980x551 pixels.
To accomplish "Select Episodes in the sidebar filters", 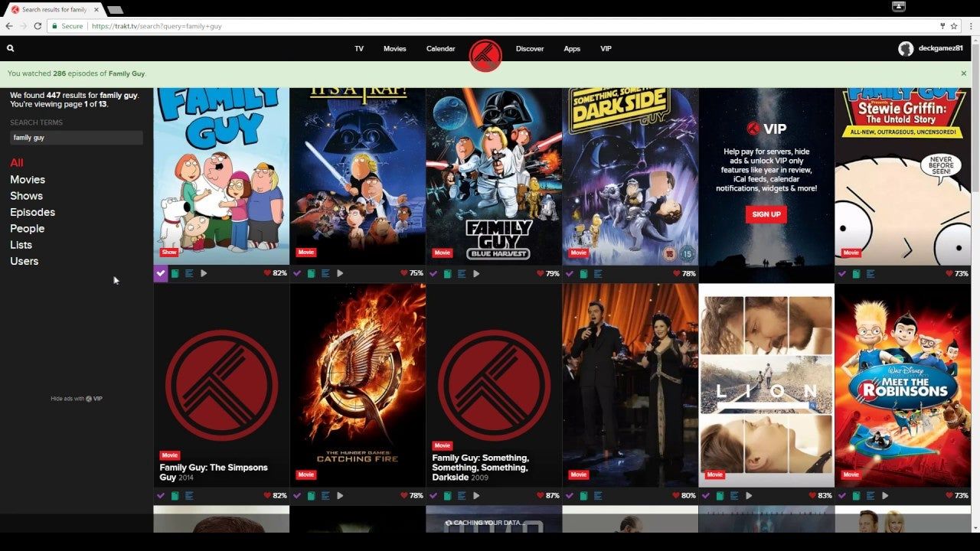I will pyautogui.click(x=32, y=212).
